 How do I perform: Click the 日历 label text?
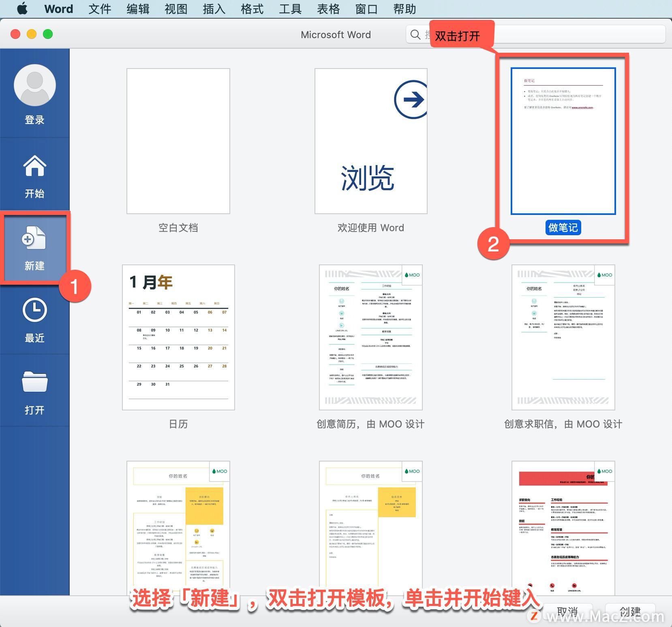pyautogui.click(x=178, y=424)
